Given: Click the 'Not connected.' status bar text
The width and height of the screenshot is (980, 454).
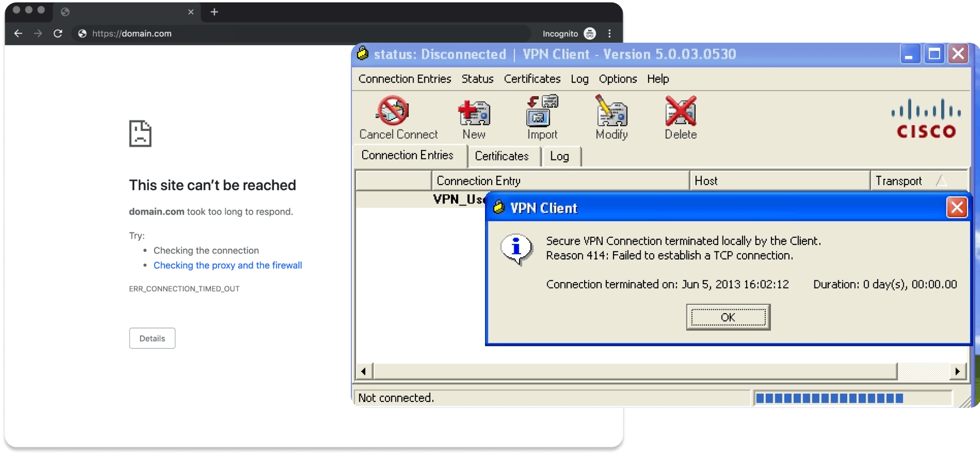Looking at the screenshot, I should [396, 398].
